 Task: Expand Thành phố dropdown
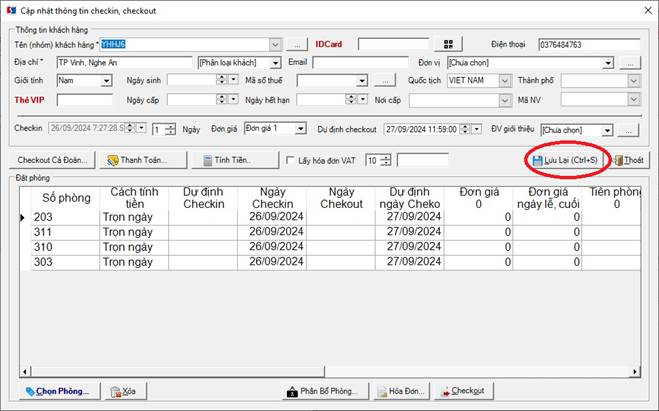pos(634,81)
